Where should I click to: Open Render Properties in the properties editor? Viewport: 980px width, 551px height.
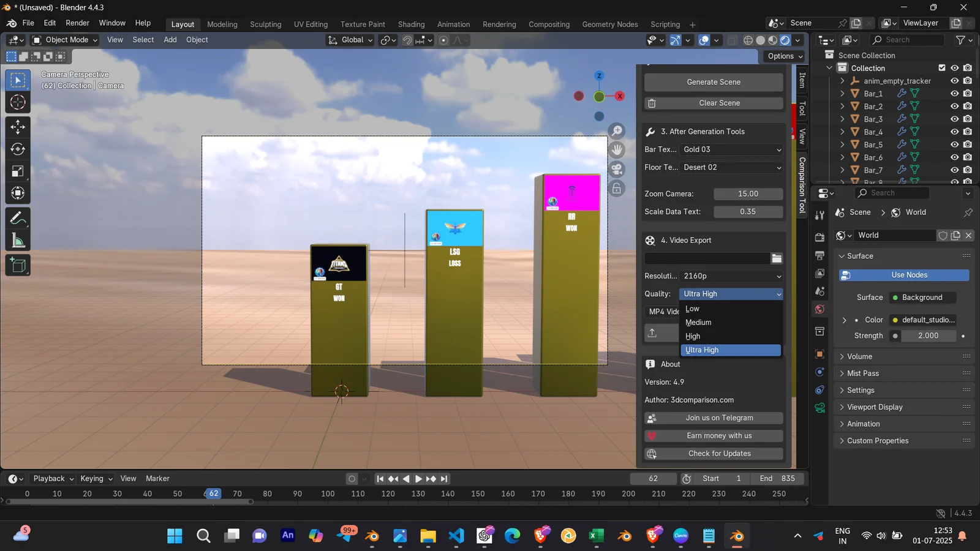[x=819, y=237]
